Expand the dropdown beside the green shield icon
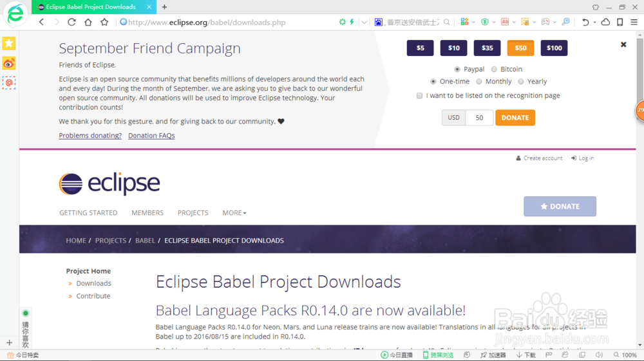This screenshot has width=644, height=361. 494,22
